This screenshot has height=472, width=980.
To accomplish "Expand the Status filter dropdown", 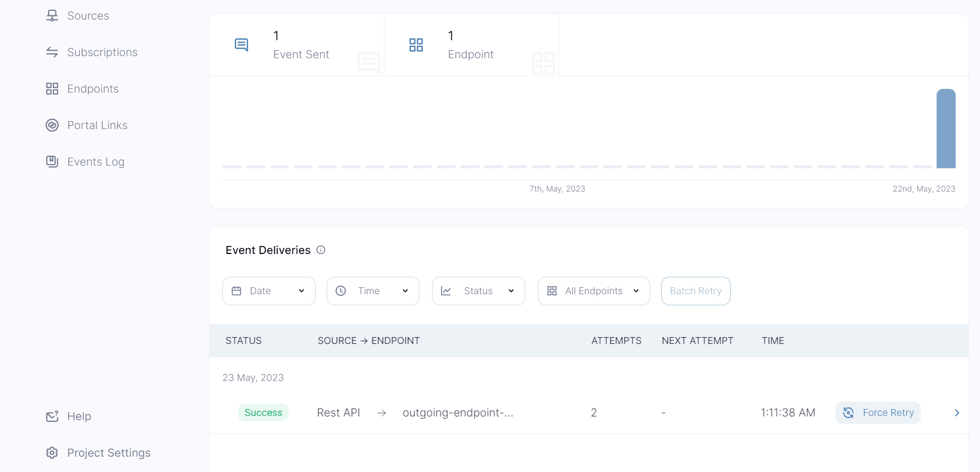I will click(478, 291).
